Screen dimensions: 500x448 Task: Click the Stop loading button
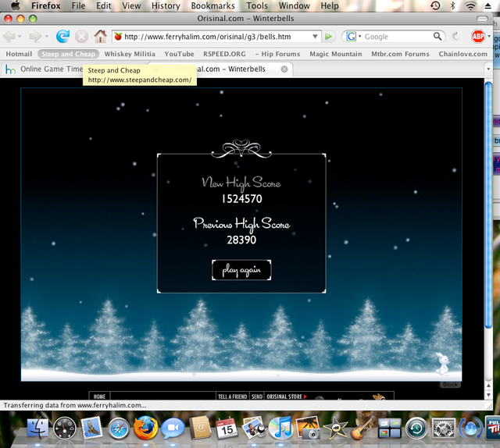pyautogui.click(x=81, y=37)
